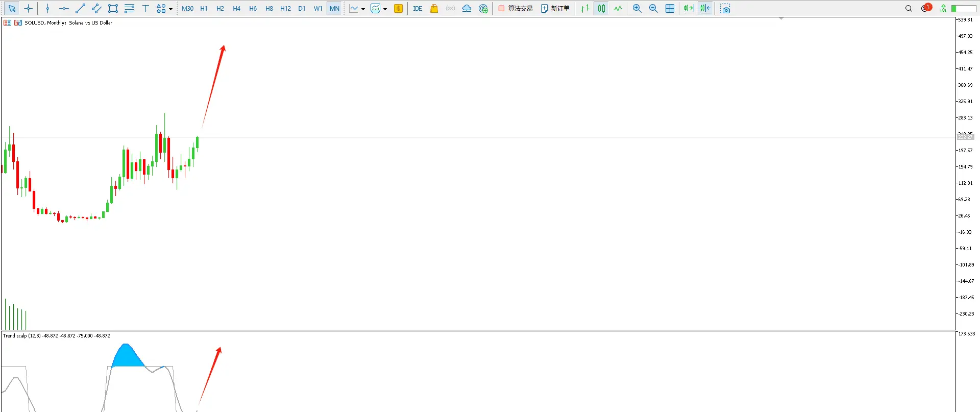Open the search magnifier
Image resolution: width=980 pixels, height=412 pixels.
coord(909,8)
